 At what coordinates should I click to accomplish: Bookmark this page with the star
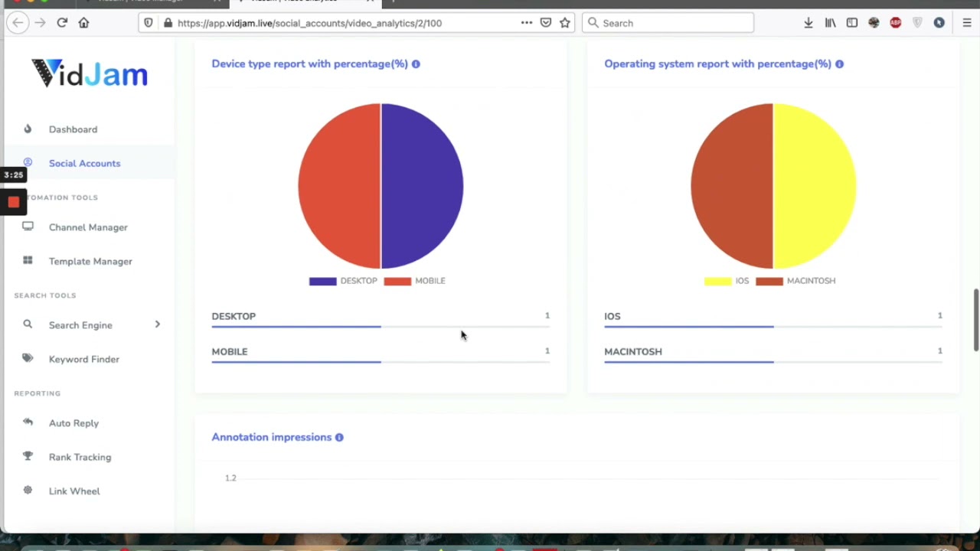point(565,23)
